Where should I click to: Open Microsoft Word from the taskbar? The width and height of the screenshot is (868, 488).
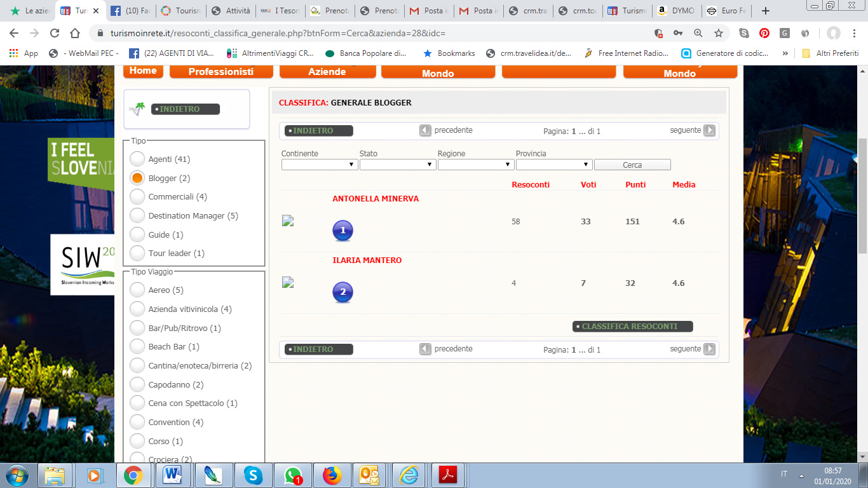coord(172,475)
